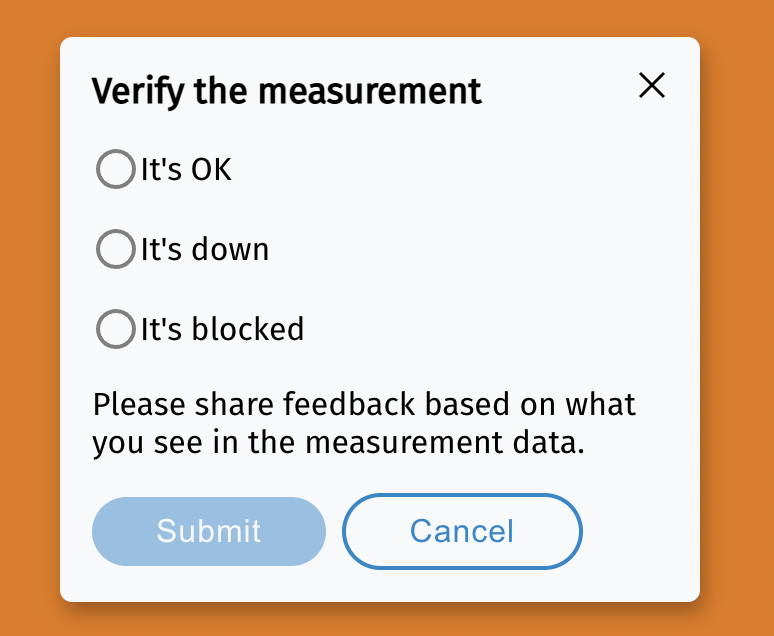Click the orange backdrop right of dialog
Image resolution: width=774 pixels, height=636 pixels.
(x=737, y=320)
